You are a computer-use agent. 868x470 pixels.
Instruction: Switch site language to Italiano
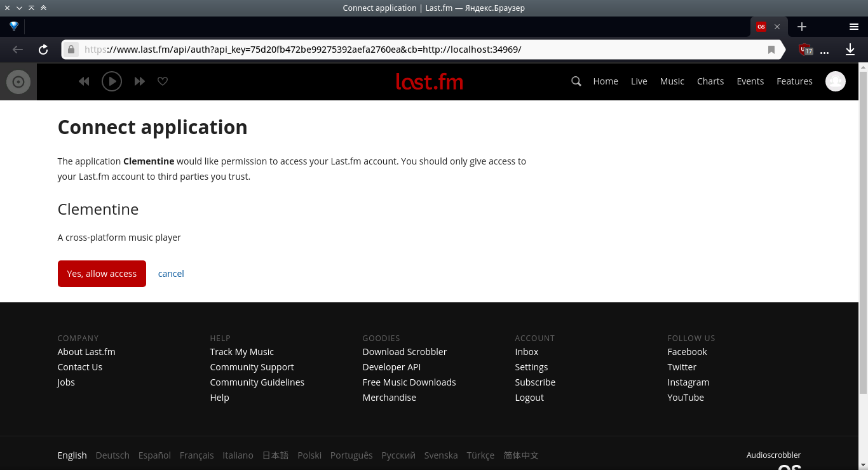click(238, 455)
